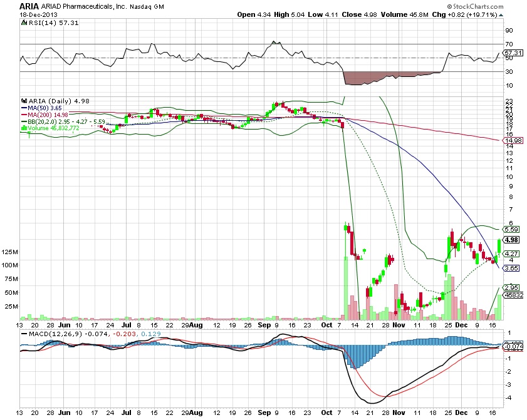Click the tall green volume bar in October
527x420 pixels.
[346, 288]
